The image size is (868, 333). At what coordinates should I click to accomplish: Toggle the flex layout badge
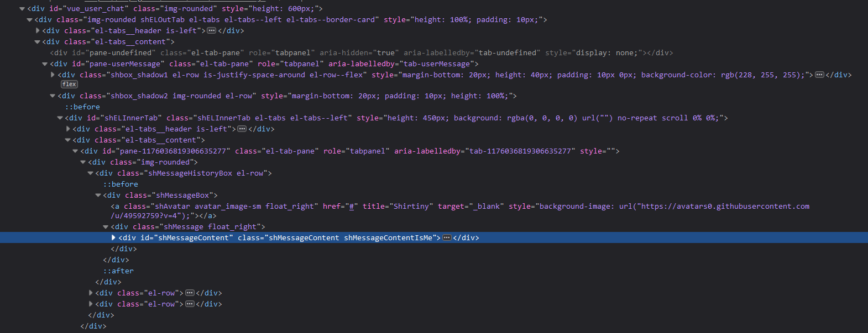click(70, 84)
